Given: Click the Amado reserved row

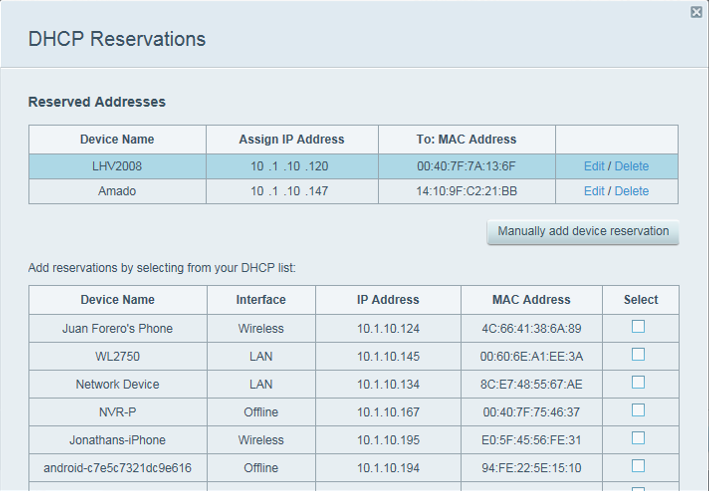Looking at the screenshot, I should [x=117, y=191].
